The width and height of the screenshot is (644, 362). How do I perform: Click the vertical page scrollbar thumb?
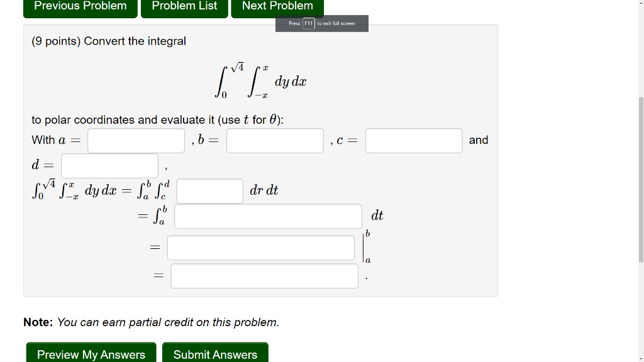pyautogui.click(x=641, y=180)
